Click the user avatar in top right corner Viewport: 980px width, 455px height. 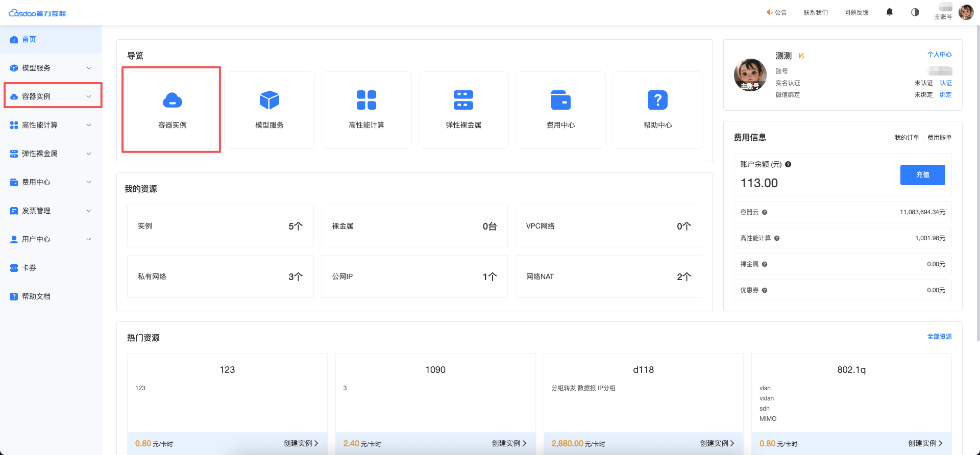point(966,12)
